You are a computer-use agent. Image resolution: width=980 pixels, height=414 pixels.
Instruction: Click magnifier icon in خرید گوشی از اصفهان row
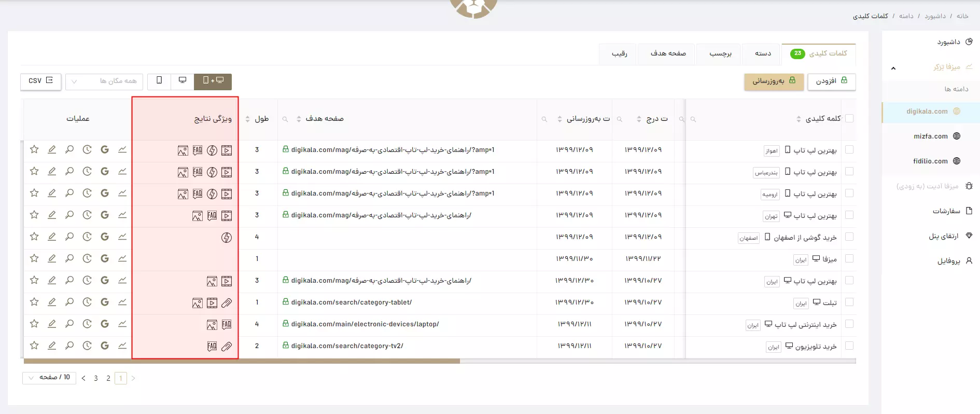click(x=69, y=237)
